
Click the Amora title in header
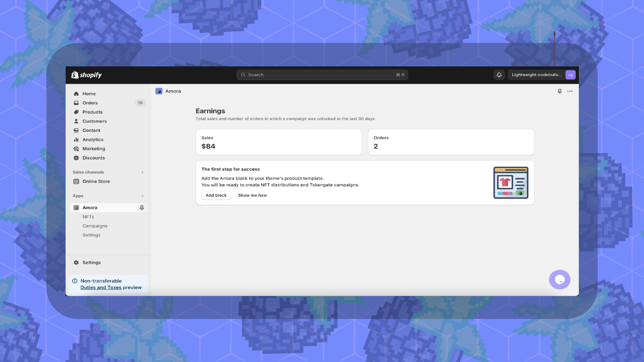tap(173, 91)
